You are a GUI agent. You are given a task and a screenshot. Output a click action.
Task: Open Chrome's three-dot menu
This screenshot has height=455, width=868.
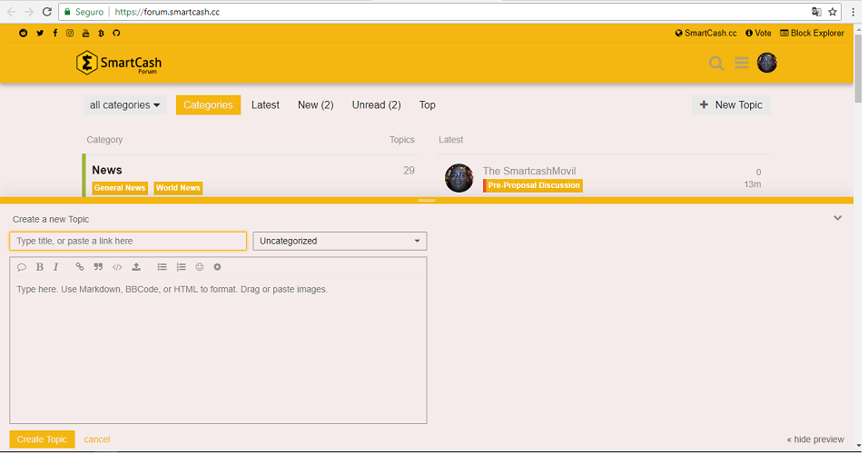853,12
